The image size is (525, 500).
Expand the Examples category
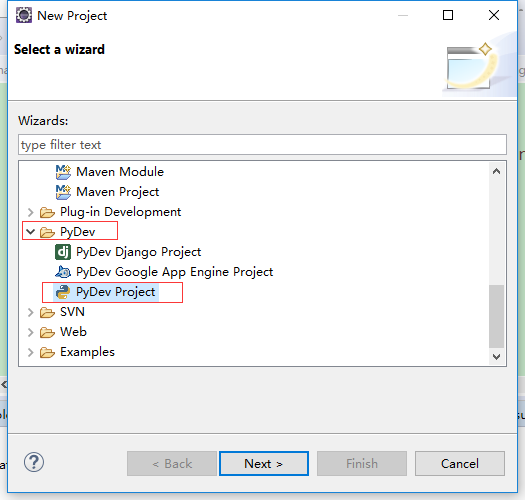point(30,352)
